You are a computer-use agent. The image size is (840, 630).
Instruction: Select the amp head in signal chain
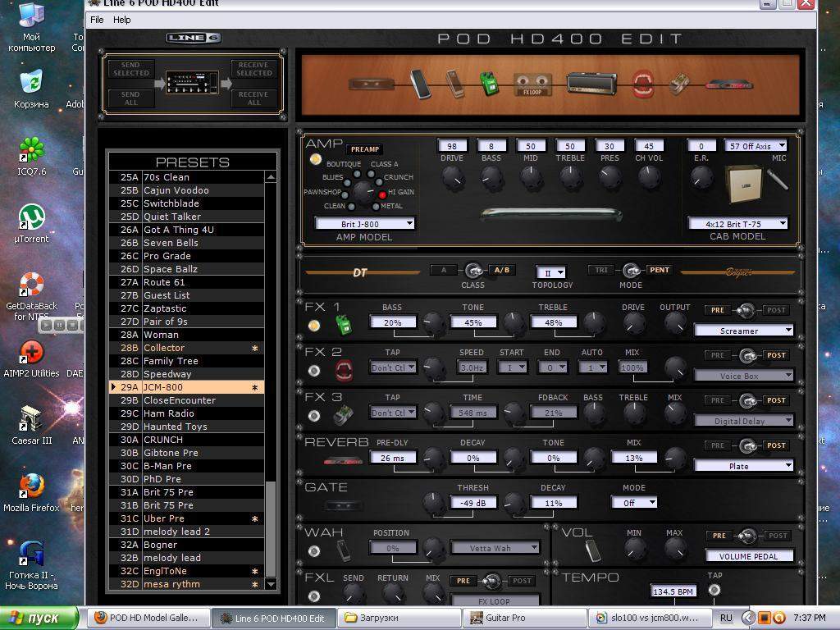(591, 83)
